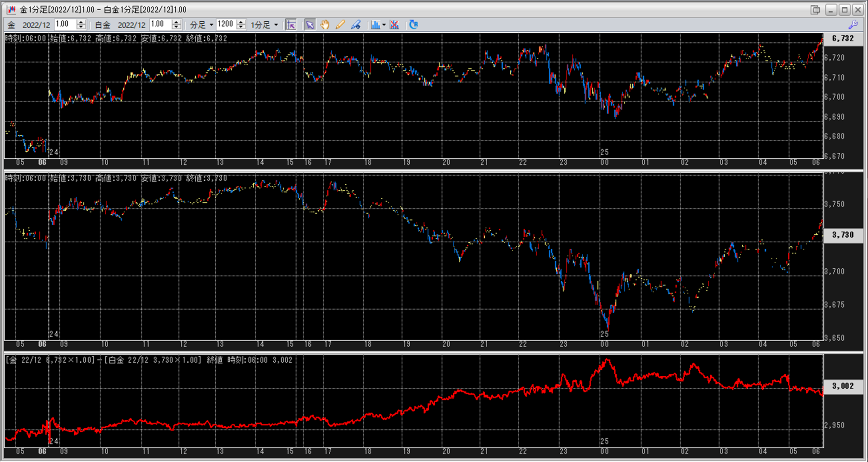Image resolution: width=868 pixels, height=462 pixels.
Task: Increase the 金 multiplier spinner value
Action: tap(81, 22)
